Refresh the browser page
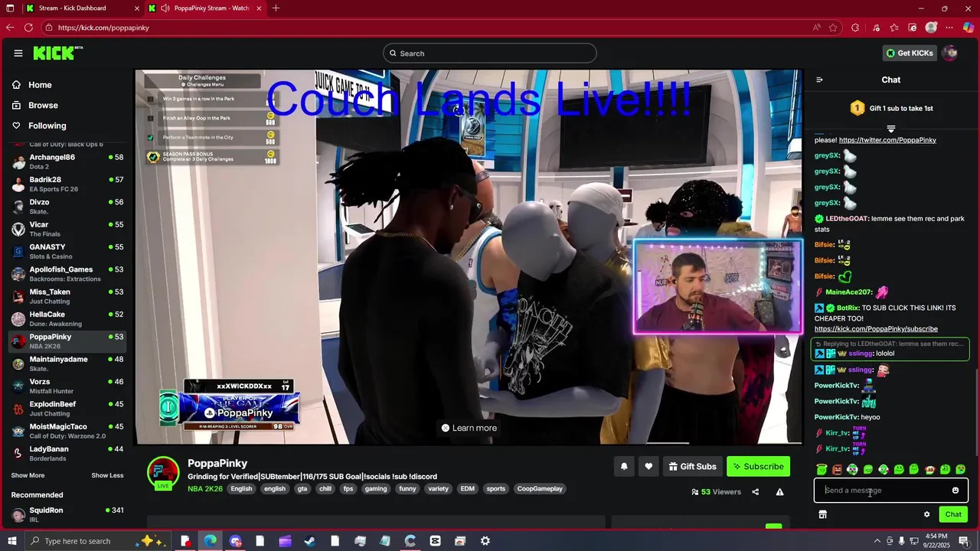Viewport: 980px width, 551px height. [x=28, y=28]
